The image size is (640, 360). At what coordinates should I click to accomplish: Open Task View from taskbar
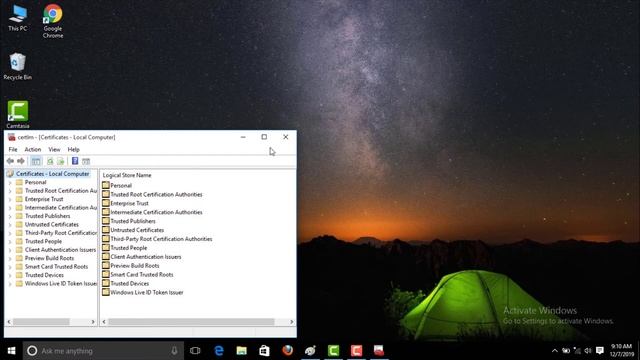coord(195,351)
